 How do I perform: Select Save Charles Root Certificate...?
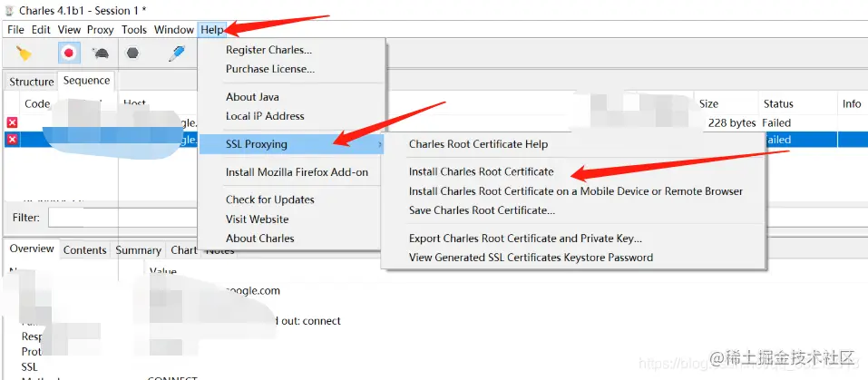[x=483, y=210]
